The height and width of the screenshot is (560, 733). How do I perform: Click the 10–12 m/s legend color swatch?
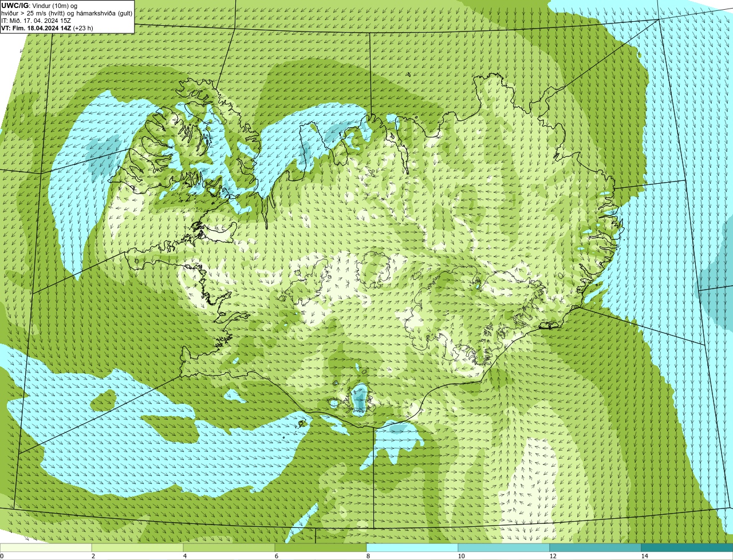pyautogui.click(x=504, y=547)
